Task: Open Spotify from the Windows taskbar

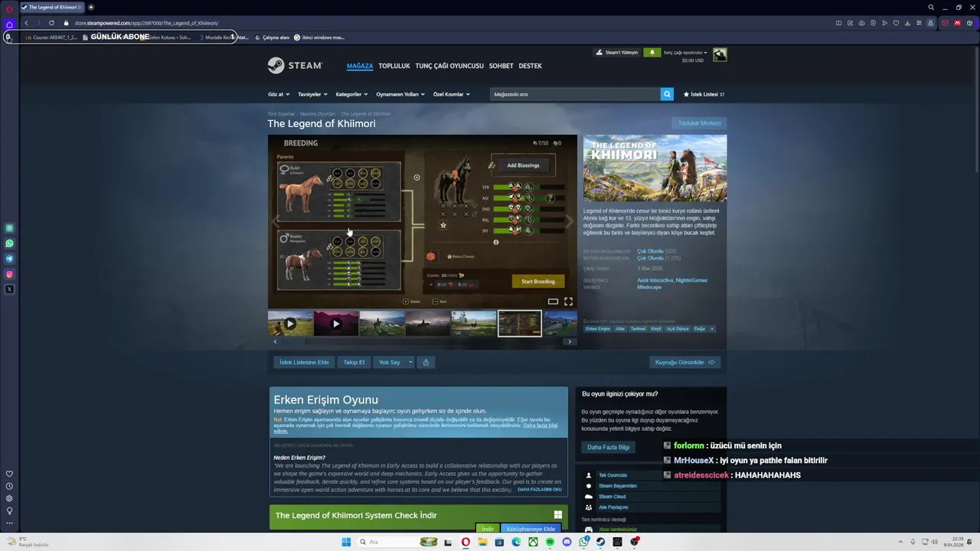Action: [x=550, y=542]
